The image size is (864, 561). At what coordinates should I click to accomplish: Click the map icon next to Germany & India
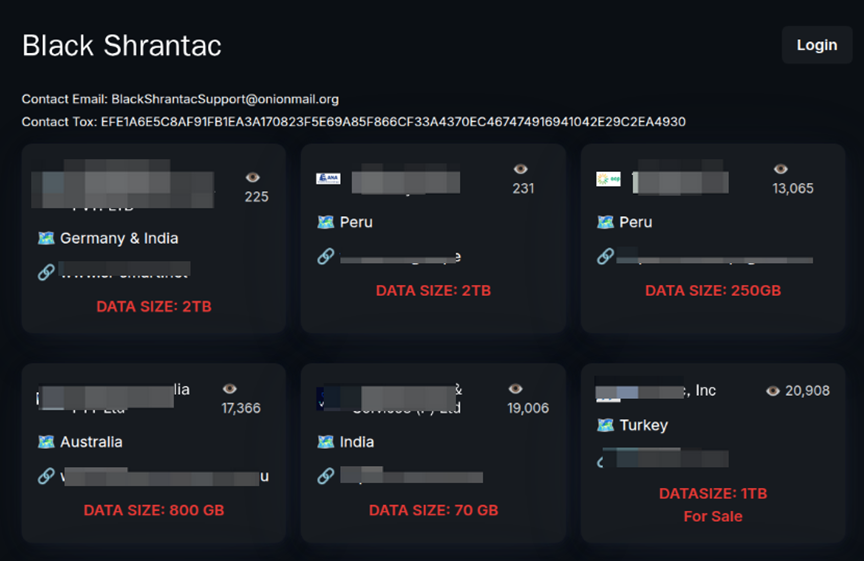coord(46,238)
